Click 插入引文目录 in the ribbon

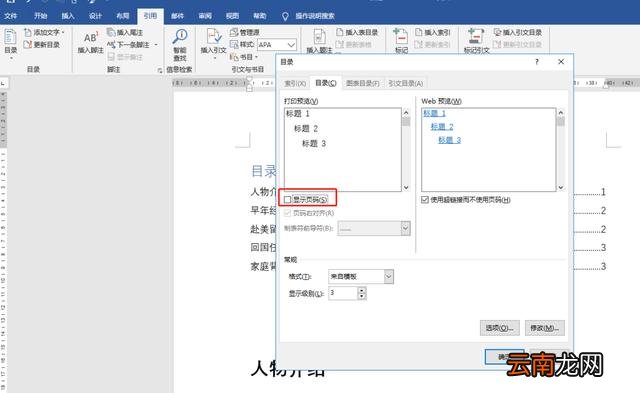[518, 32]
